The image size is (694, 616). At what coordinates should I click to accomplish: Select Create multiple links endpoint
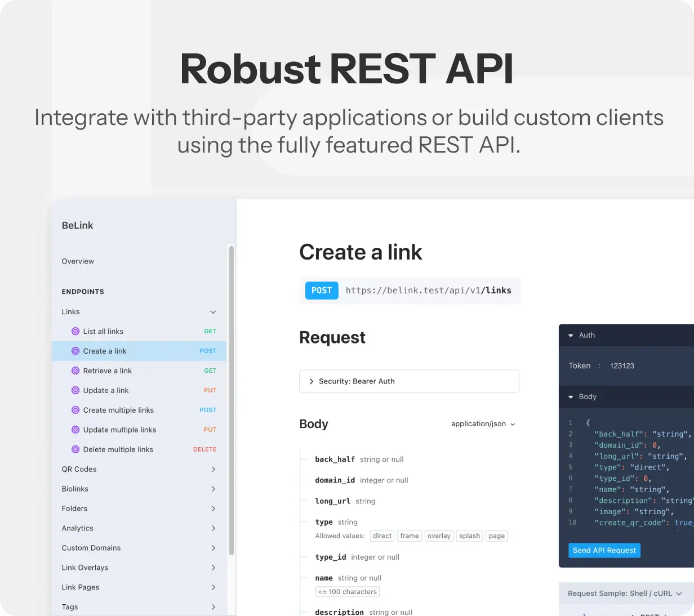click(x=139, y=410)
